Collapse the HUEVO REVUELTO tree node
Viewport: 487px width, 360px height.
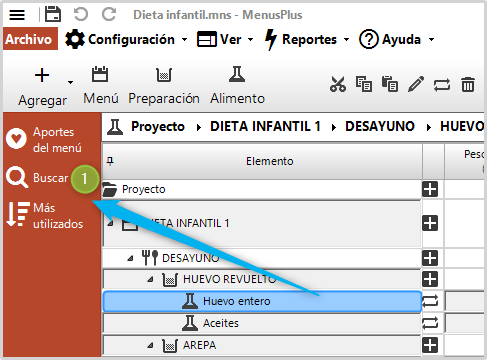pyautogui.click(x=150, y=279)
